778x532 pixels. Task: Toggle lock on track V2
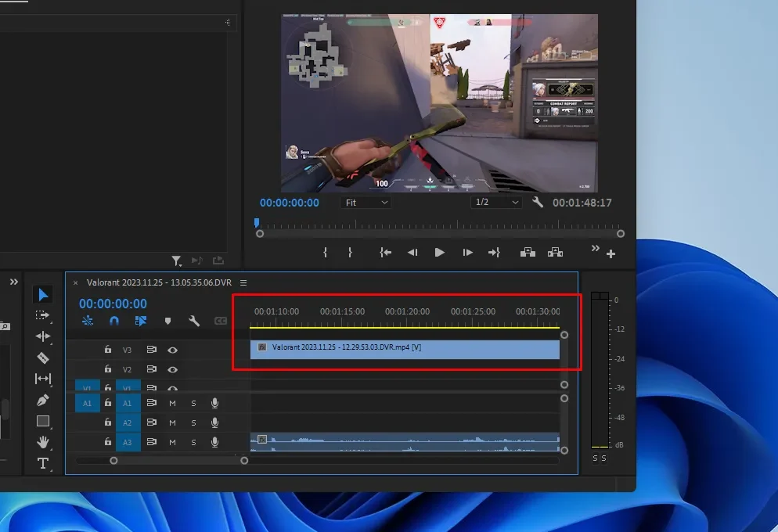[108, 369]
